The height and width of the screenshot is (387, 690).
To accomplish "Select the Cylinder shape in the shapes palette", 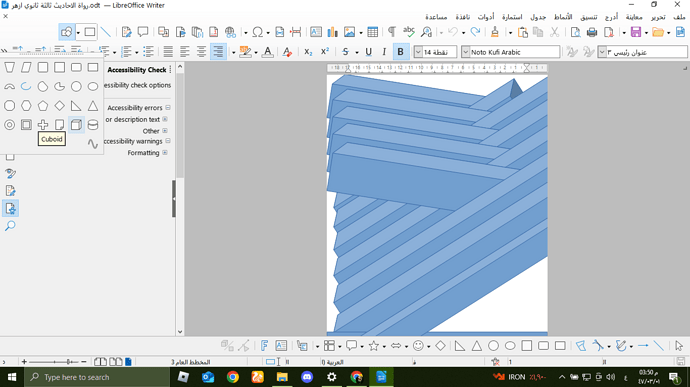I will coord(93,125).
